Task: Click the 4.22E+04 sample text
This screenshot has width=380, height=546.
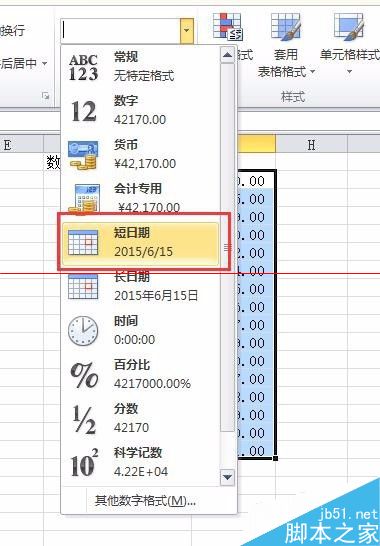Action: pyautogui.click(x=141, y=472)
